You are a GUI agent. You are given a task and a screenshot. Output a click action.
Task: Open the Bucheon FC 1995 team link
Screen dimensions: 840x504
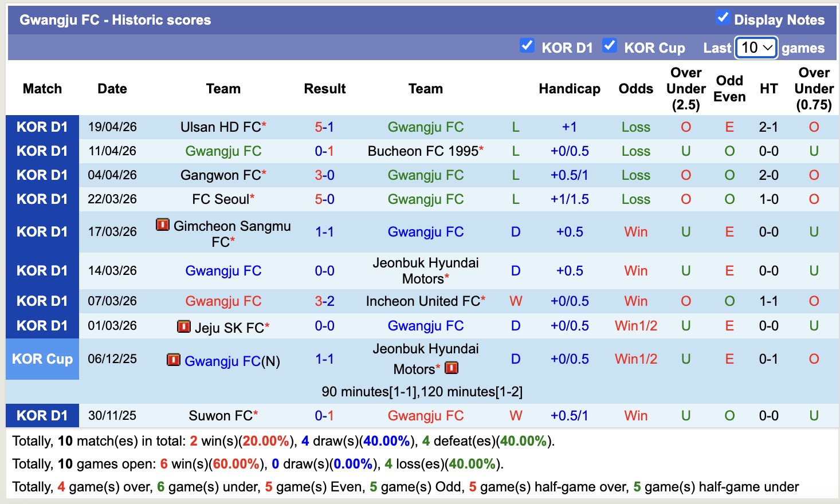tap(422, 151)
